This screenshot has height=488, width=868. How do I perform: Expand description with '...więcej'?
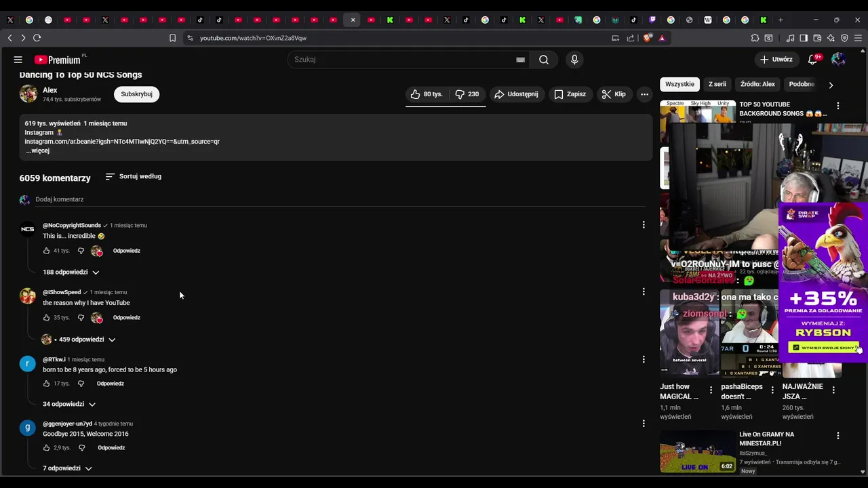point(38,150)
